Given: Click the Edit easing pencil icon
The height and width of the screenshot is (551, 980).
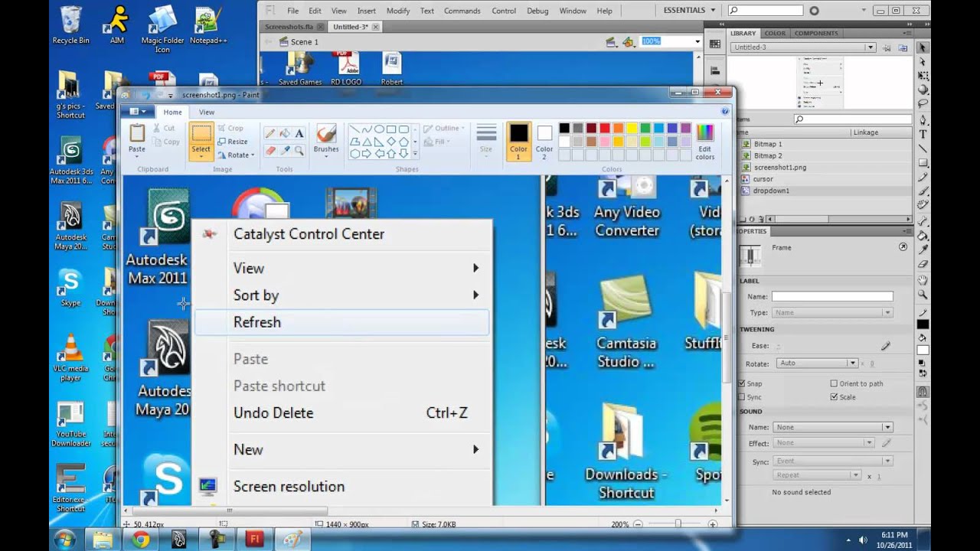Looking at the screenshot, I should pyautogui.click(x=886, y=346).
